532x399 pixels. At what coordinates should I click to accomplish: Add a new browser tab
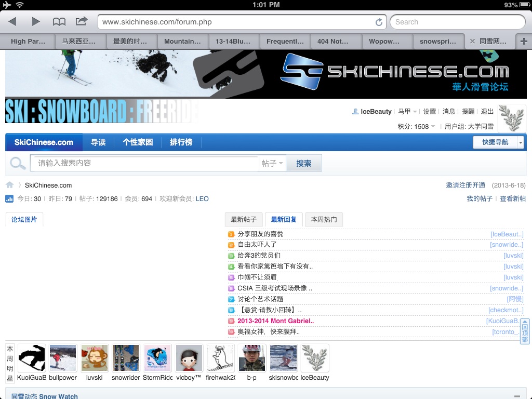coord(524,42)
